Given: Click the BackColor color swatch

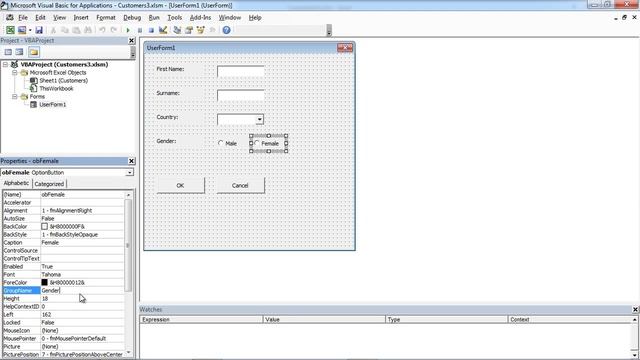Looking at the screenshot, I should point(44,227).
